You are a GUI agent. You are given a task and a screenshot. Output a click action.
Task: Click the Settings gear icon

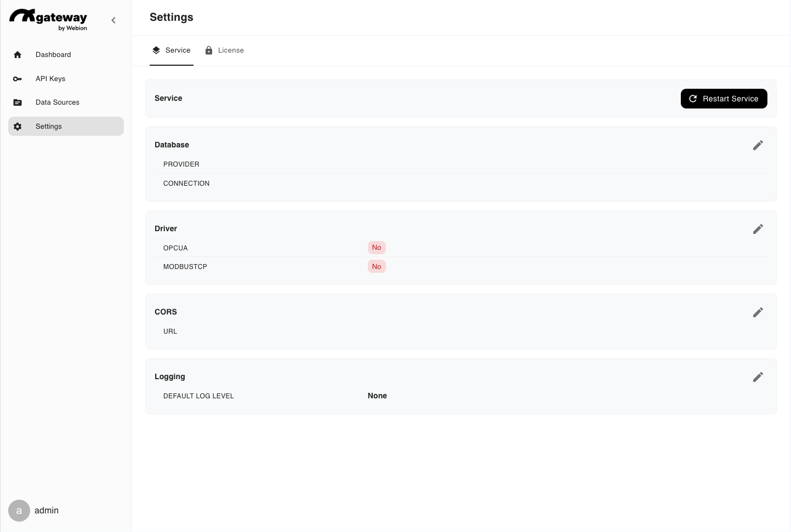(x=18, y=127)
